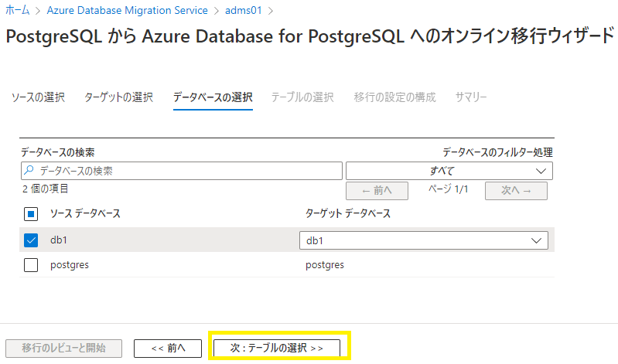The width and height of the screenshot is (618, 364).
Task: Switch to ターゲットの選択 tab
Action: click(x=119, y=97)
